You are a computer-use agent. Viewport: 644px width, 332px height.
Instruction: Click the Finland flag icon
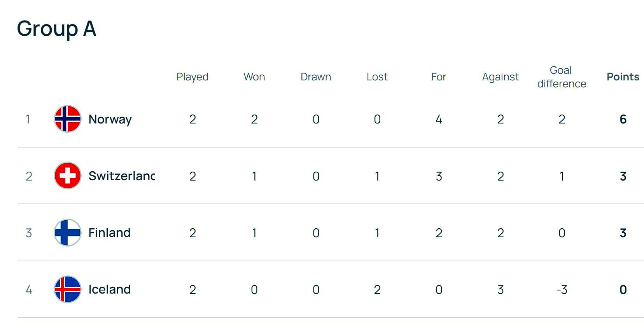[67, 233]
